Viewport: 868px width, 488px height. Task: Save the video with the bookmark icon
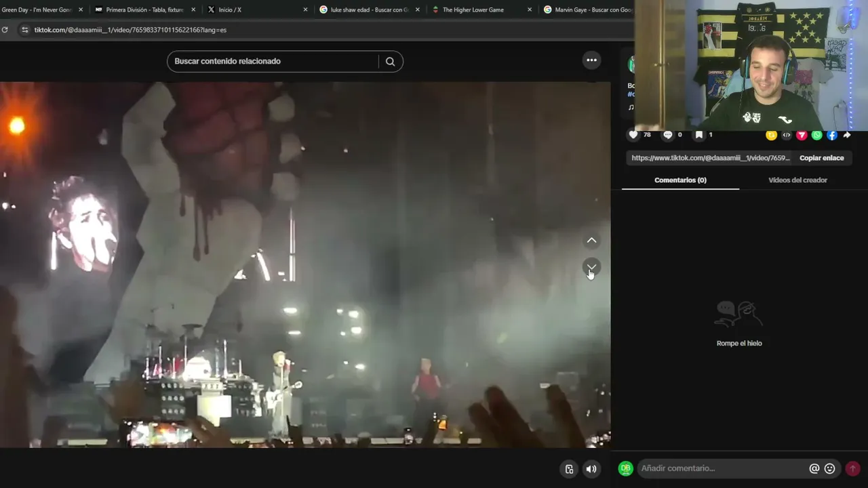pos(699,135)
